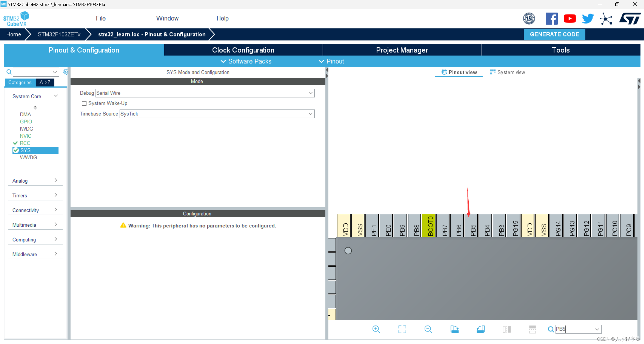The image size is (644, 344).
Task: Click the STM32F103ZETx breadcrumb
Action: pos(59,34)
